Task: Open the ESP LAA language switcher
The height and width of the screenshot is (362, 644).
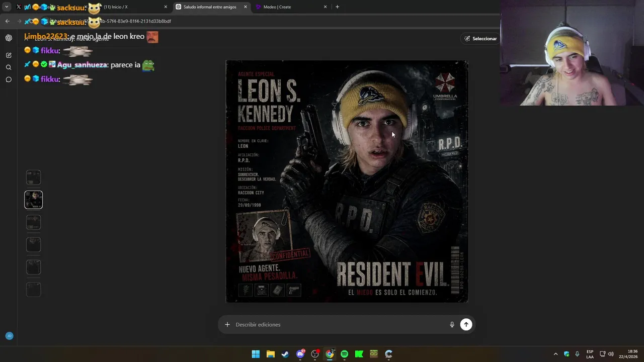Action: (x=590, y=354)
